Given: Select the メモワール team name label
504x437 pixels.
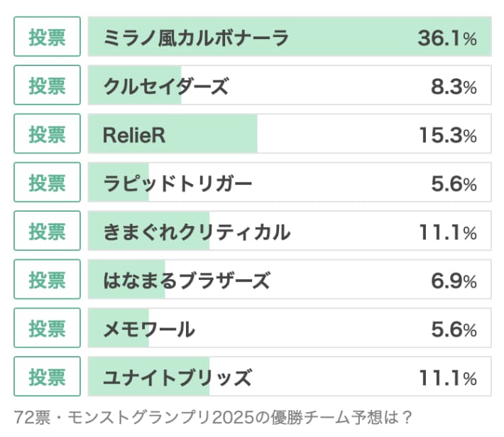Looking at the screenshot, I should (148, 329).
